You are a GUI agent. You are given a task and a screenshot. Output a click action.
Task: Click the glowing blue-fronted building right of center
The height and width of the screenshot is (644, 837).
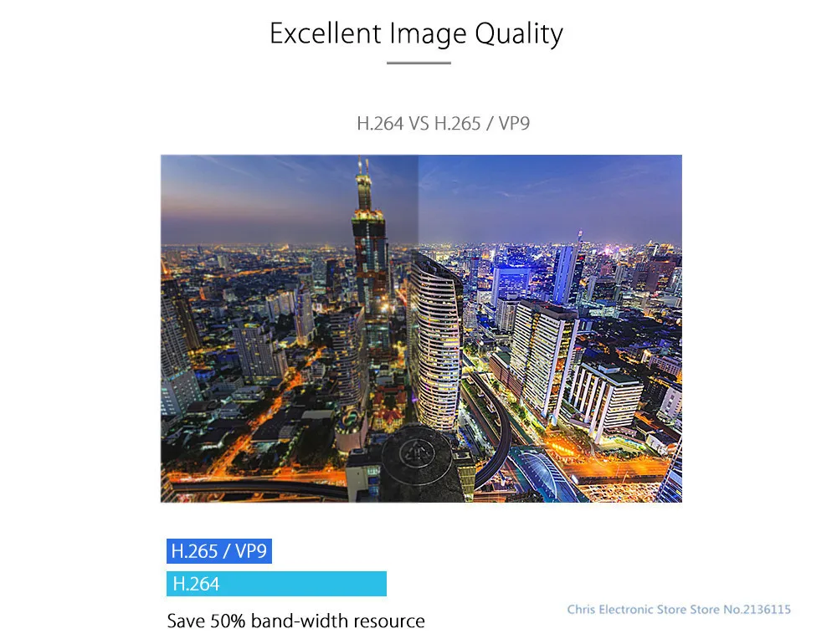pyautogui.click(x=511, y=283)
